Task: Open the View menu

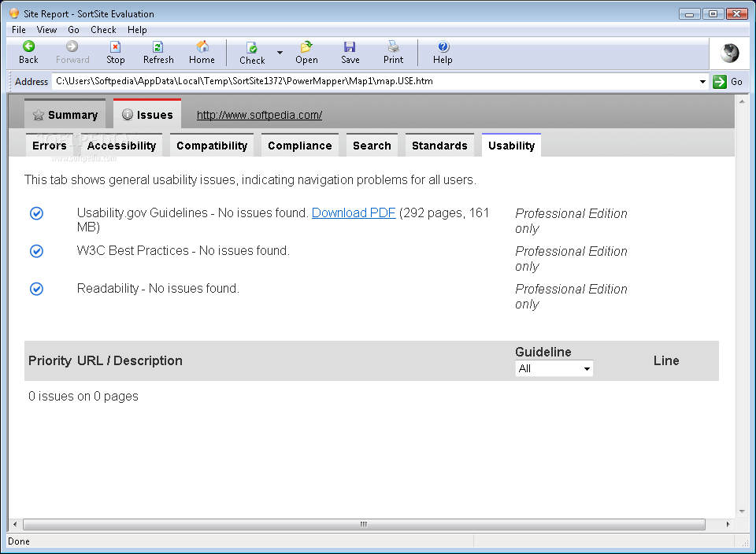Action: [46, 30]
